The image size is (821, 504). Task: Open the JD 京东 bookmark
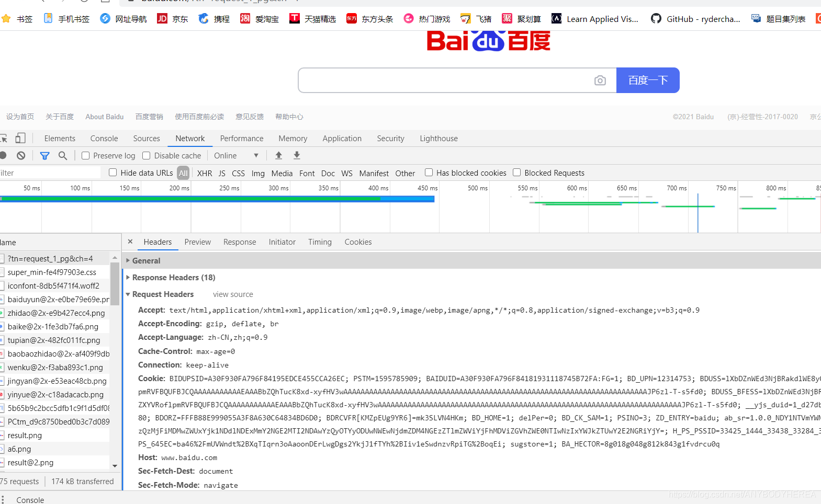pos(173,19)
